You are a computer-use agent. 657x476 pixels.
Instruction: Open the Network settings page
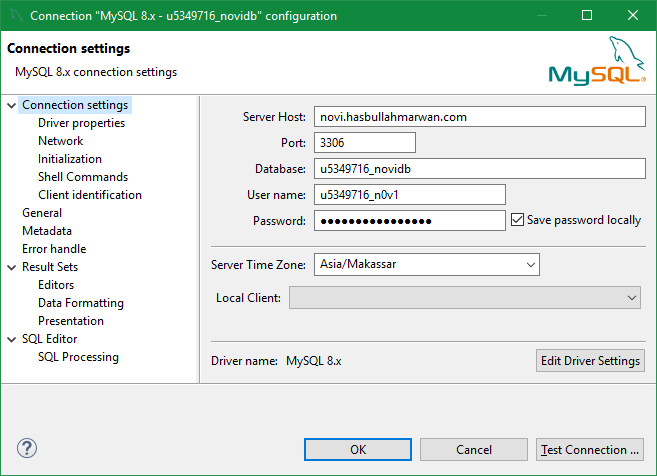click(60, 141)
